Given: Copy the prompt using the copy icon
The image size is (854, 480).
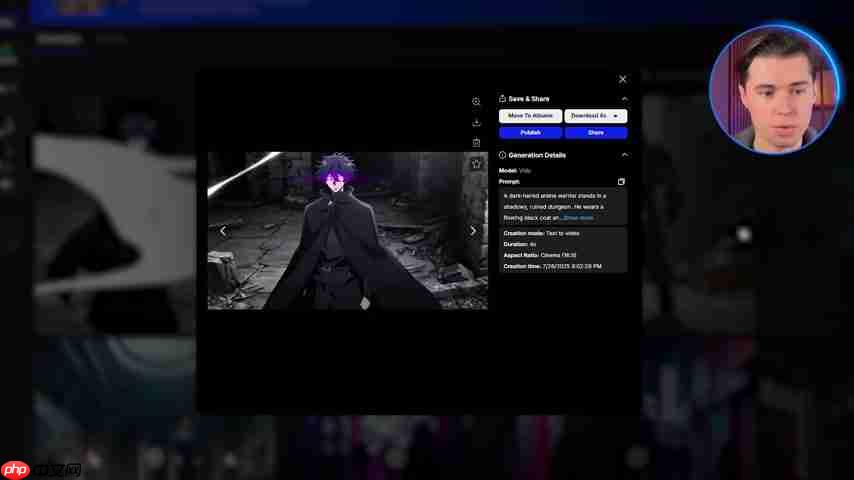Looking at the screenshot, I should tap(621, 181).
